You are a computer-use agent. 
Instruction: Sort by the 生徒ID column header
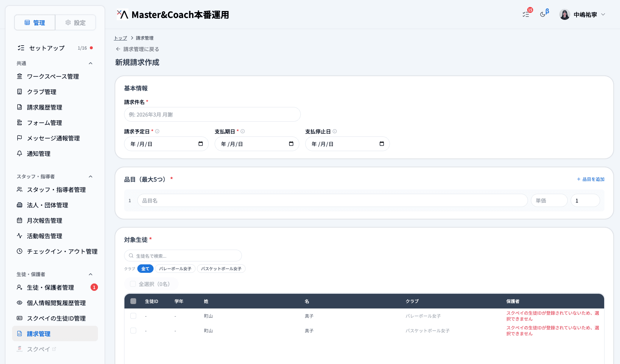pyautogui.click(x=152, y=301)
